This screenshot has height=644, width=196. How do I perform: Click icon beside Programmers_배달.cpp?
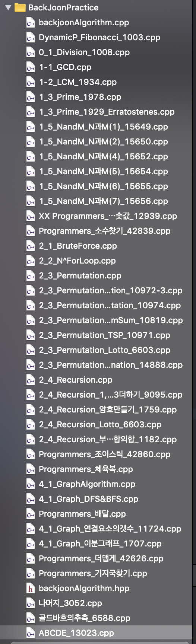click(31, 514)
